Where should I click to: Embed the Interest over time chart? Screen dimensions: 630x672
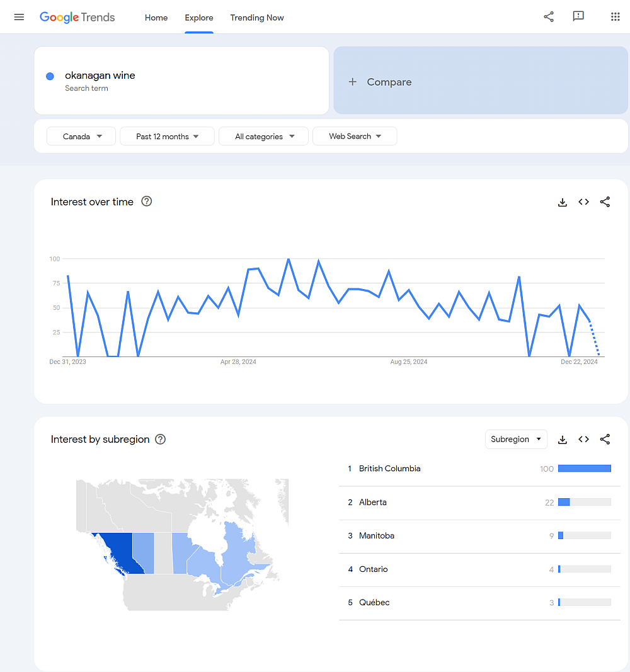[584, 202]
